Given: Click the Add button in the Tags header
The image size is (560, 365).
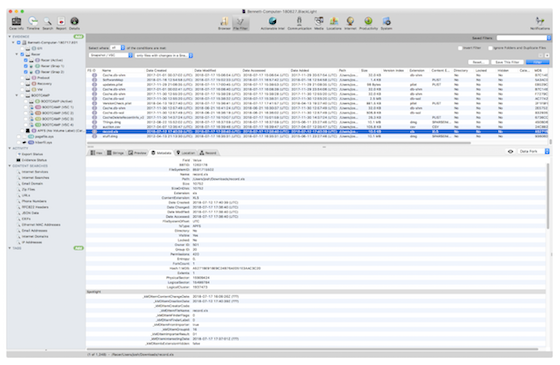Looking at the screenshot, I should [x=79, y=248].
